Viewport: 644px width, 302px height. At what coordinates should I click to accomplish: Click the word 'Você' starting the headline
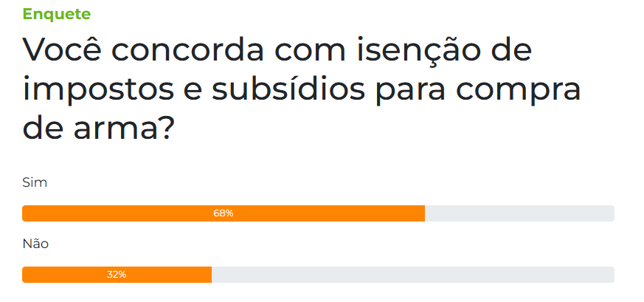click(x=61, y=49)
